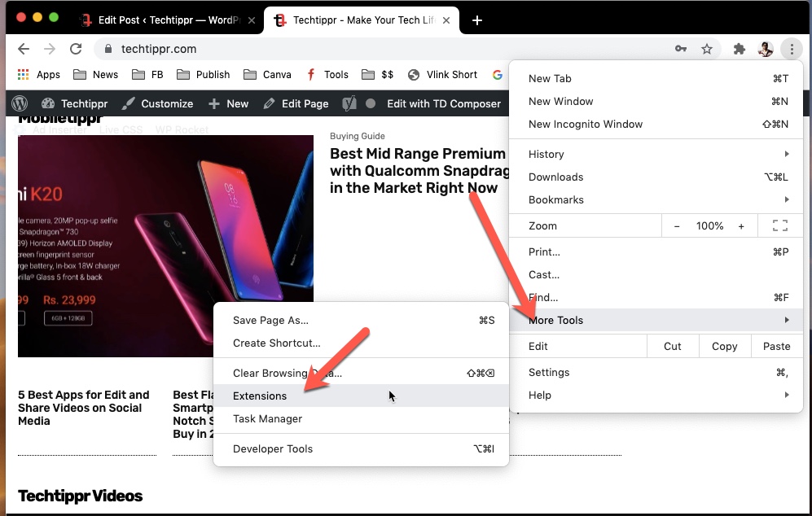The height and width of the screenshot is (516, 812).
Task: Expand the More Tools submenu
Action: tap(656, 321)
